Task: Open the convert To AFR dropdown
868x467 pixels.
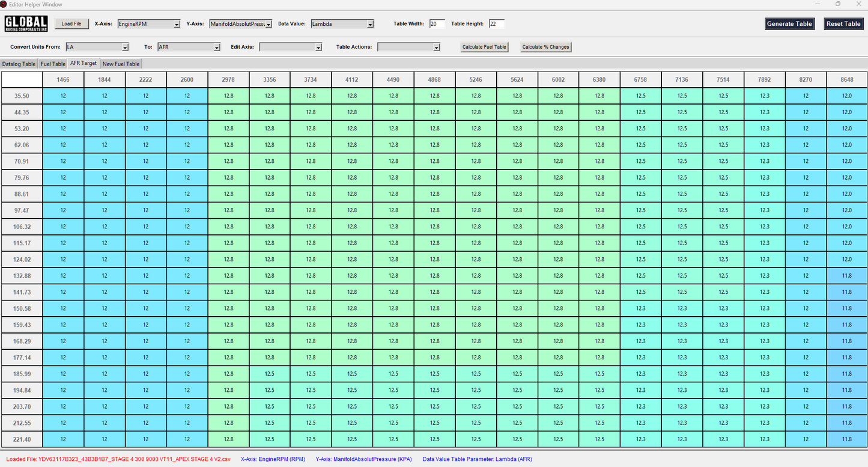Action: (189, 47)
